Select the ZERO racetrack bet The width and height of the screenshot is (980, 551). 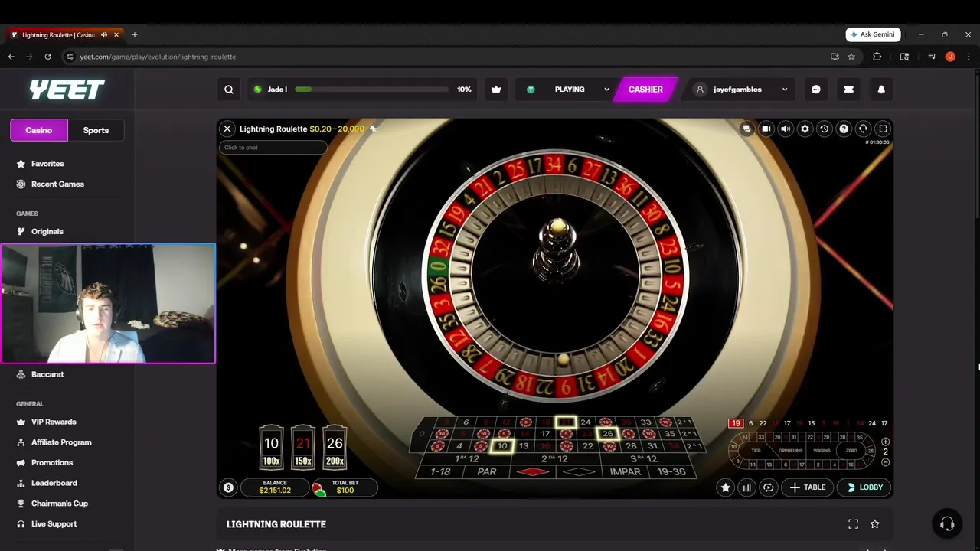click(851, 451)
